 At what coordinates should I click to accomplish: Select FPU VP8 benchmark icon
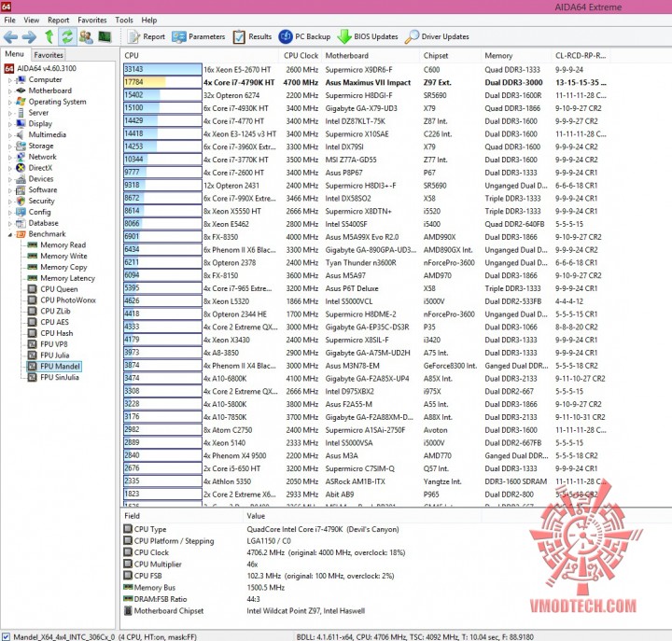(32, 344)
